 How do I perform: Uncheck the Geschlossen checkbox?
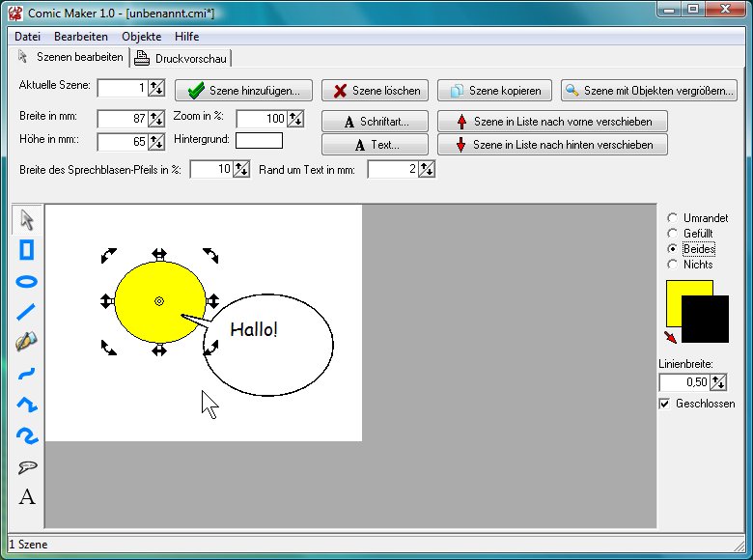tap(664, 404)
